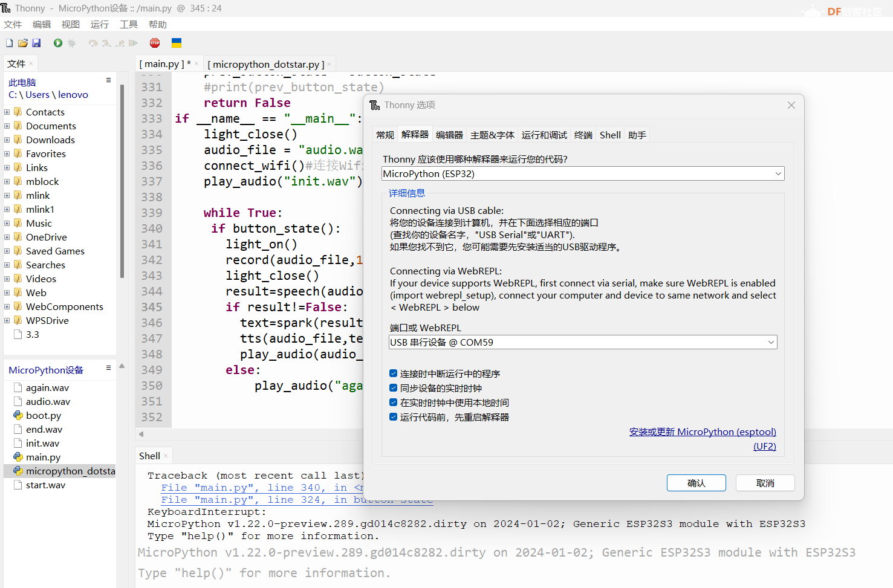This screenshot has height=588, width=893.
Task: Click the 取消 (Cancel) button
Action: point(765,483)
